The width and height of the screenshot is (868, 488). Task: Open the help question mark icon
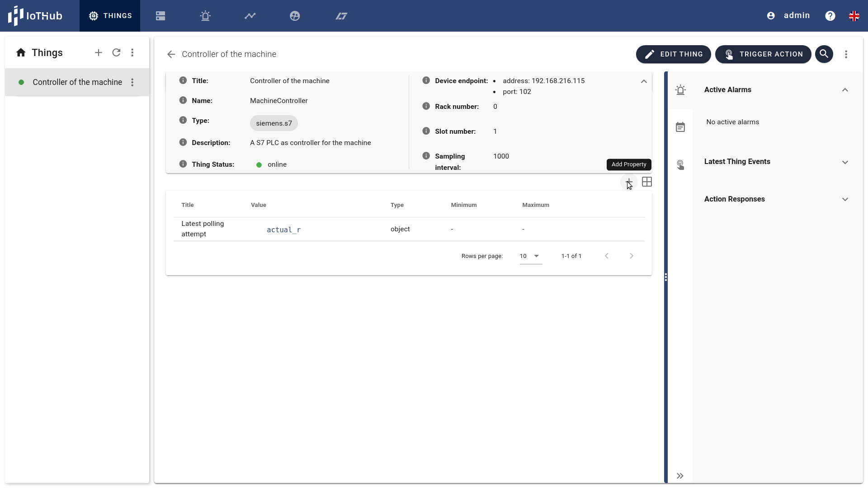pyautogui.click(x=830, y=16)
